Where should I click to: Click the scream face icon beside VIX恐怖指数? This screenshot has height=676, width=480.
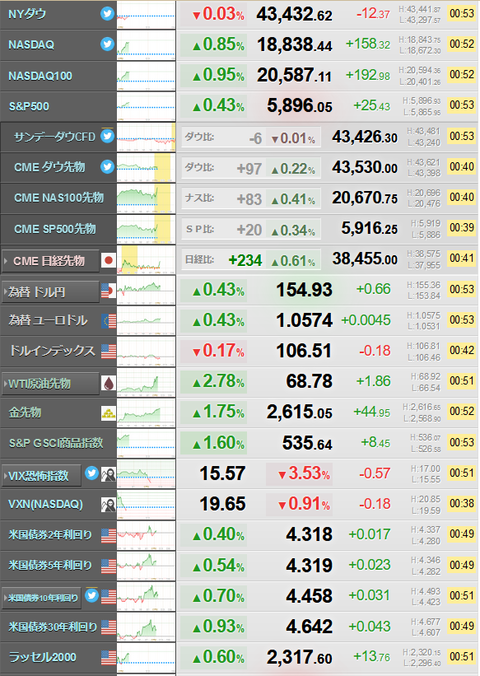point(109,475)
